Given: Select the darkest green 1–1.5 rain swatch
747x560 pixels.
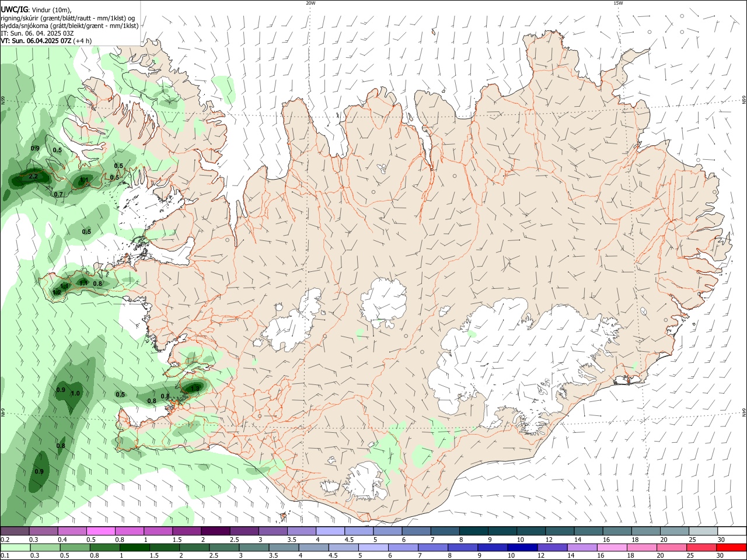Looking at the screenshot, I should (x=134, y=547).
